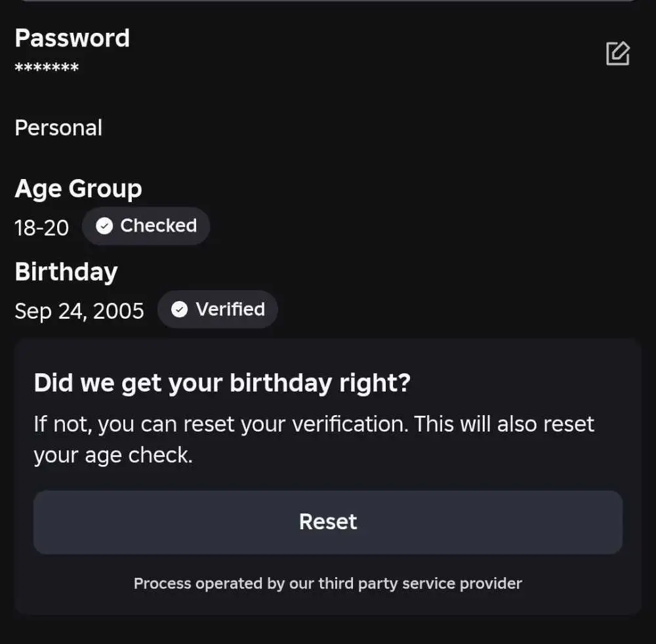Click the "your age check." line of the description
Viewport: 656px width, 644px height.
(113, 455)
